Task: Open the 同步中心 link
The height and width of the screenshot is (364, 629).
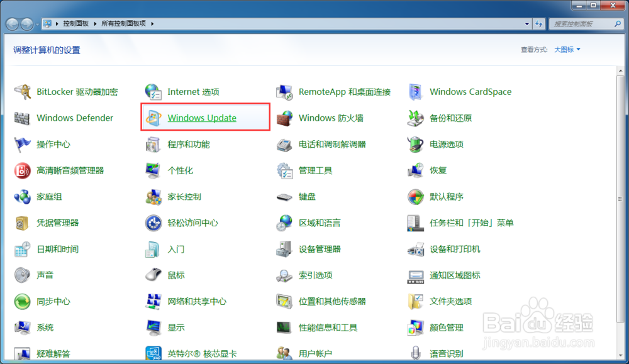Action: (x=53, y=302)
